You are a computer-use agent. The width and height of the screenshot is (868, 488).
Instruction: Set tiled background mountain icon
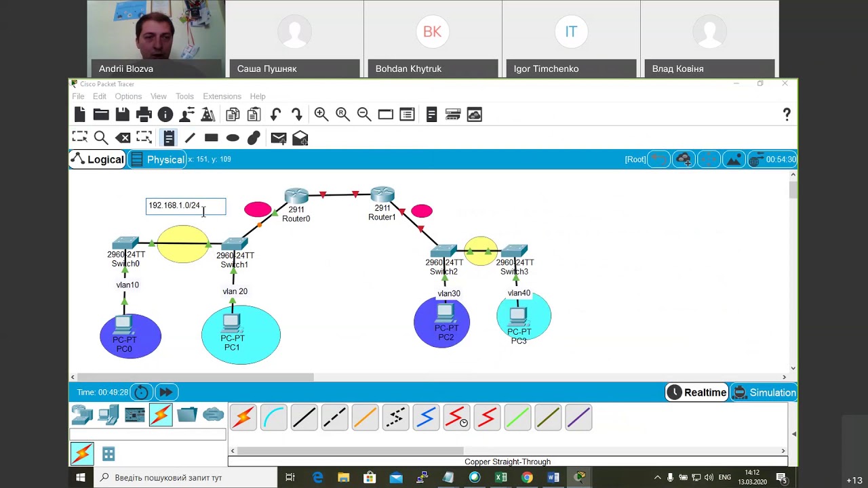pyautogui.click(x=734, y=159)
